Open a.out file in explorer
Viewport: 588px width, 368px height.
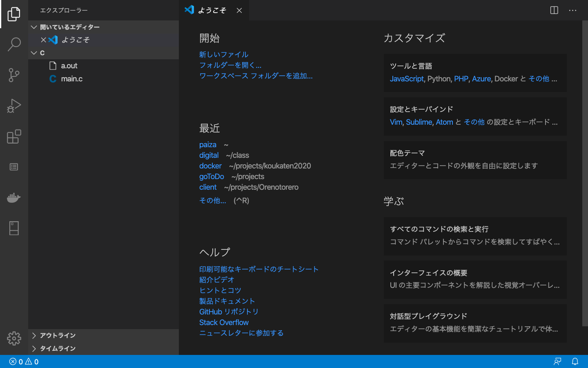tap(103, 66)
